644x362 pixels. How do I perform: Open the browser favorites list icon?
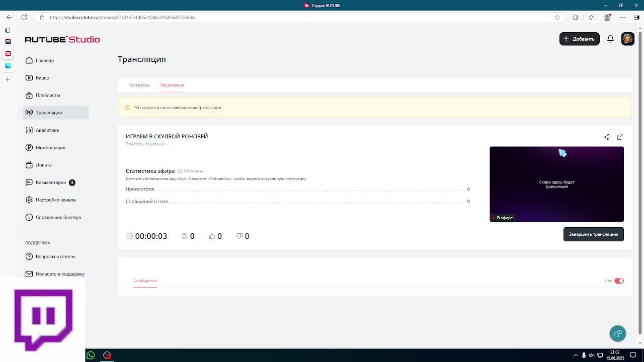591,18
